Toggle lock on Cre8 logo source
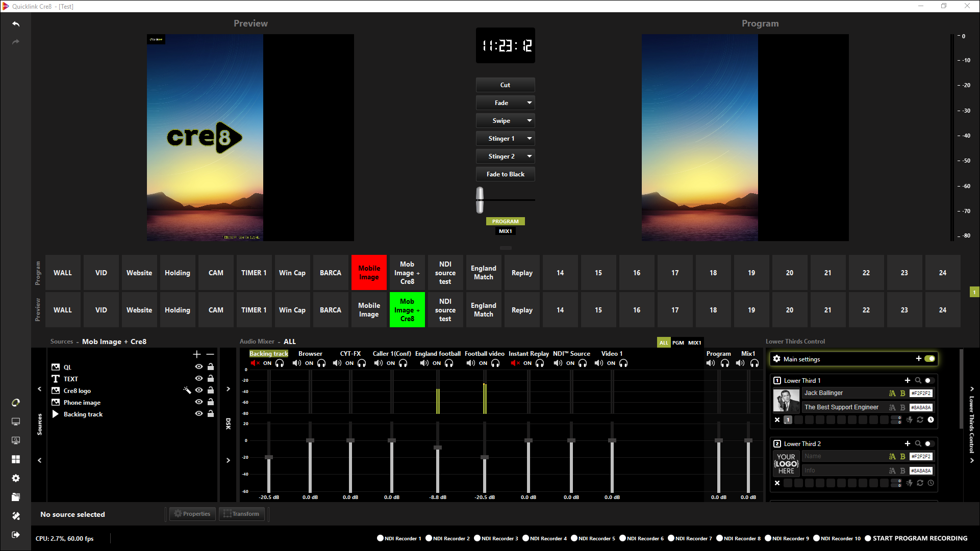 pyautogui.click(x=211, y=390)
